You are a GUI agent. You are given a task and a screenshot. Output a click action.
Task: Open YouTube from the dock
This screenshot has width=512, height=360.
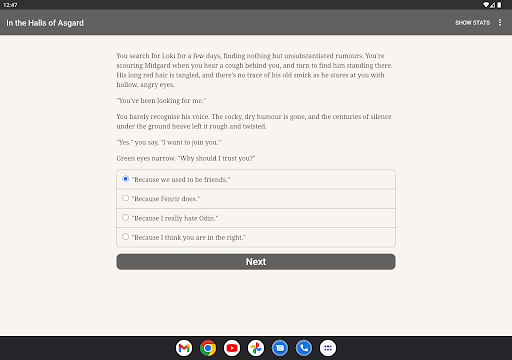coord(232,348)
